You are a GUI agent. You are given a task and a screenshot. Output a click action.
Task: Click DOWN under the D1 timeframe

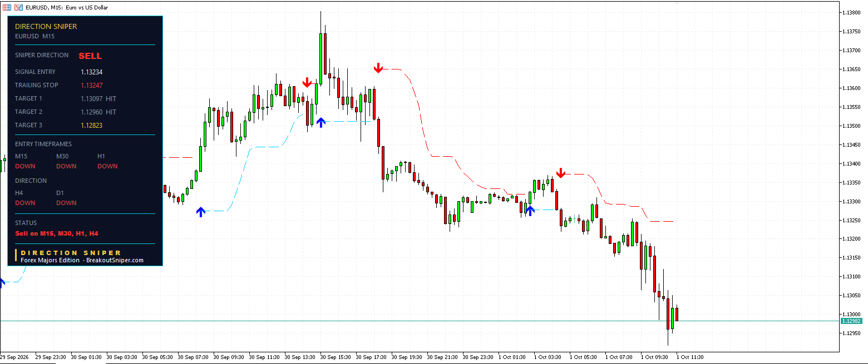coord(66,203)
